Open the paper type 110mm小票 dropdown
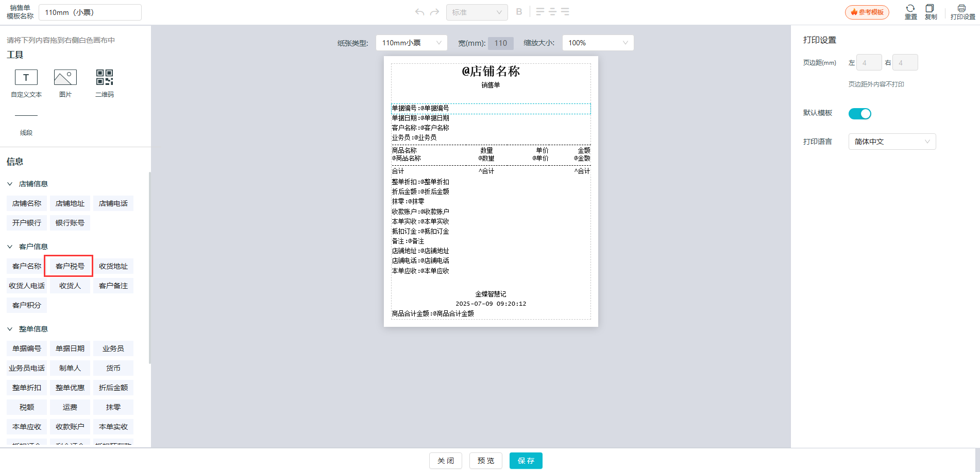This screenshot has height=472, width=980. [x=411, y=43]
